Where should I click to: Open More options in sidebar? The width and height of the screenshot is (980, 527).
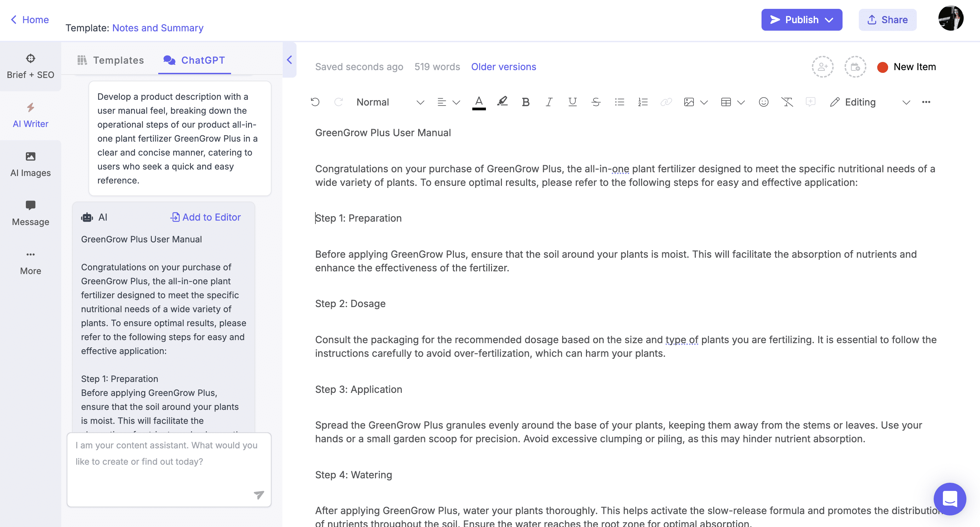pos(30,262)
